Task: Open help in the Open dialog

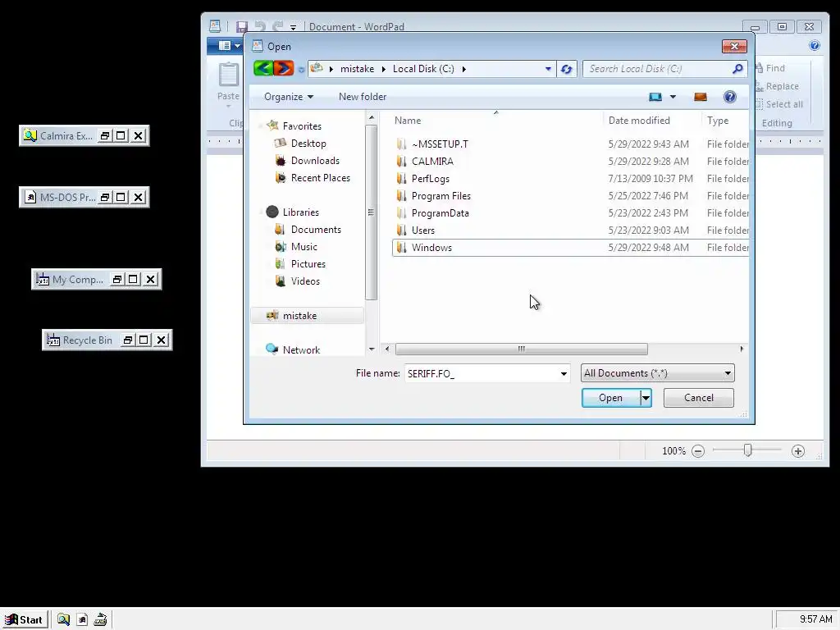Action: coord(729,97)
